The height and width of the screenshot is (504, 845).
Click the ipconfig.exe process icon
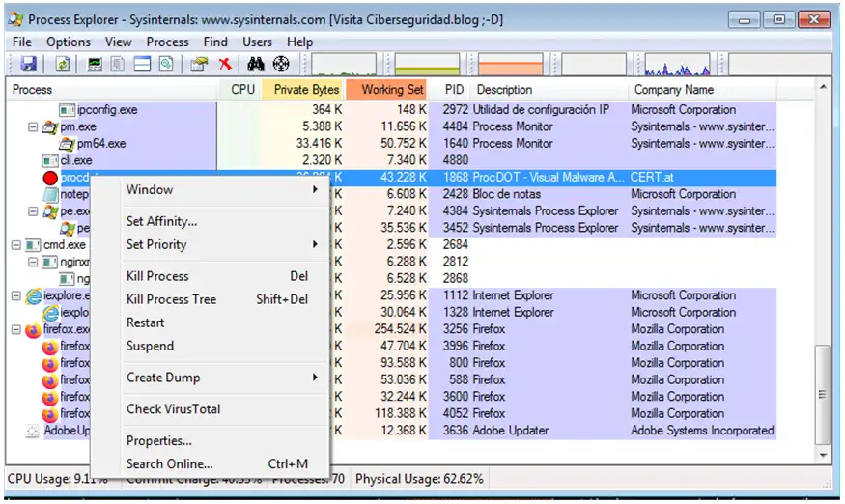coord(67,110)
